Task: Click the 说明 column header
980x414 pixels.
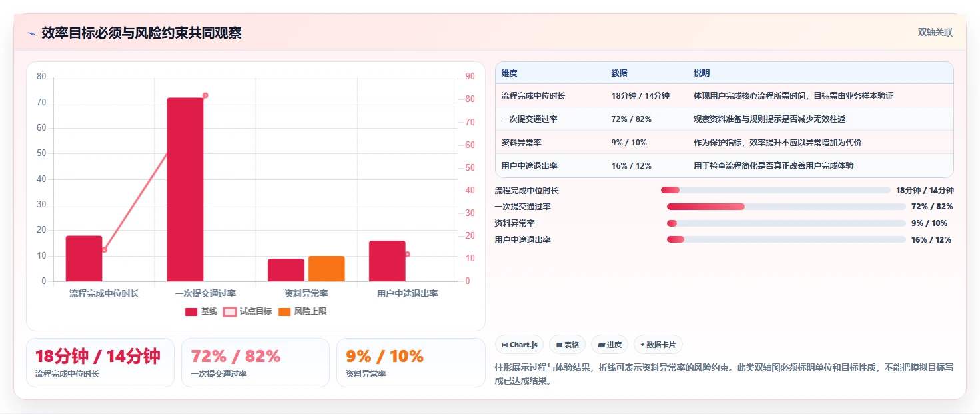Action: (x=702, y=73)
